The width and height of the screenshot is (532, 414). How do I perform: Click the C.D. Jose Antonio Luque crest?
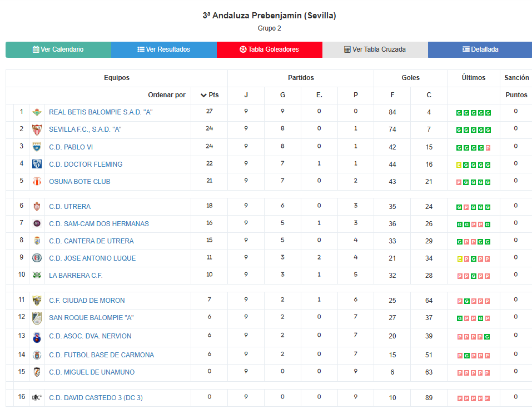pos(37,258)
